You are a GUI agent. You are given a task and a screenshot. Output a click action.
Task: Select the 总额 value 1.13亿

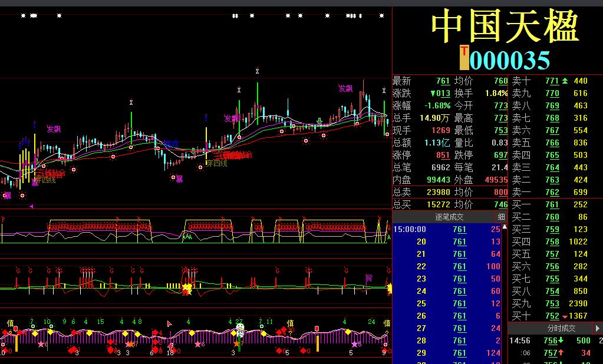437,143
